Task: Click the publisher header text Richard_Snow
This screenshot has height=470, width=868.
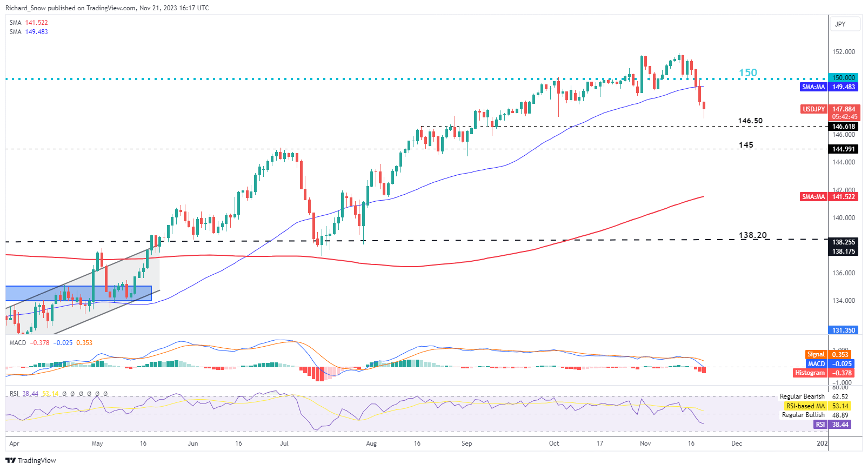Action: pos(25,8)
